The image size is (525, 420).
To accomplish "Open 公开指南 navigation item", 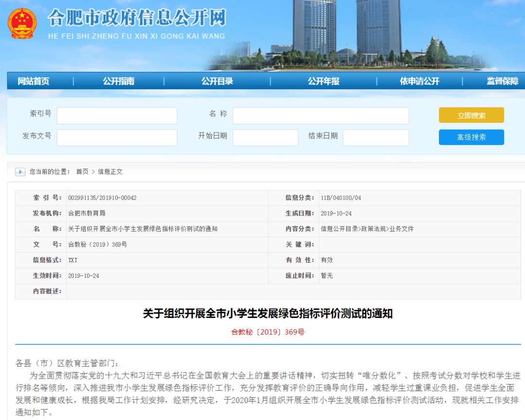I will tap(119, 81).
